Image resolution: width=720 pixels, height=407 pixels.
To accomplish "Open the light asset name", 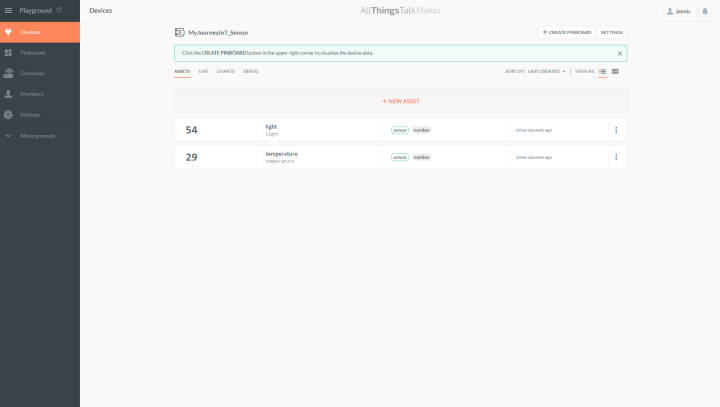I will (x=271, y=127).
